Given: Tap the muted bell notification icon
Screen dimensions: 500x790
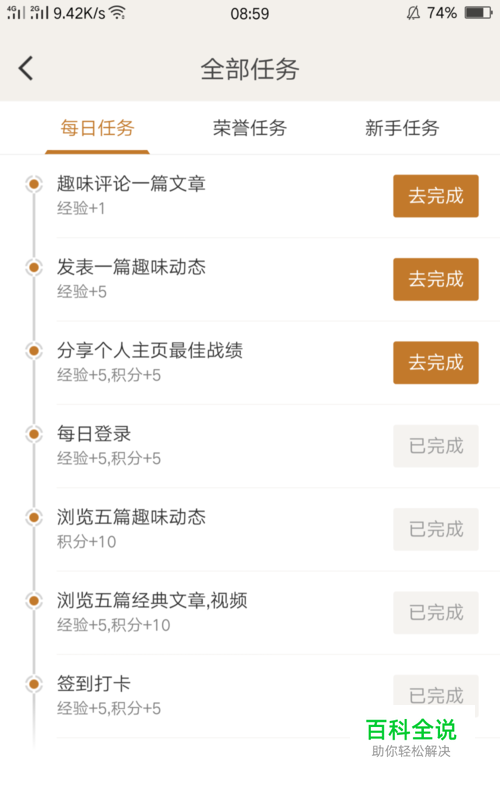Looking at the screenshot, I should coord(413,13).
